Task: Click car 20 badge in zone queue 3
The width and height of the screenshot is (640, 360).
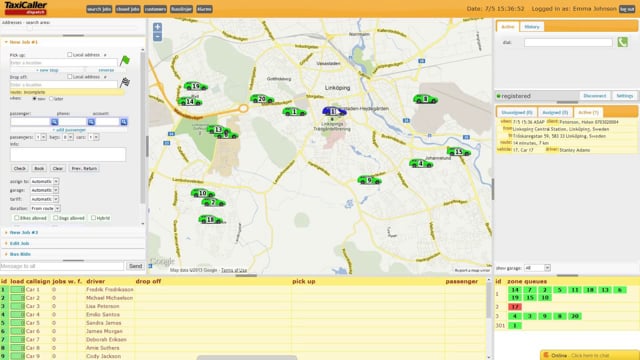Action: click(x=575, y=316)
